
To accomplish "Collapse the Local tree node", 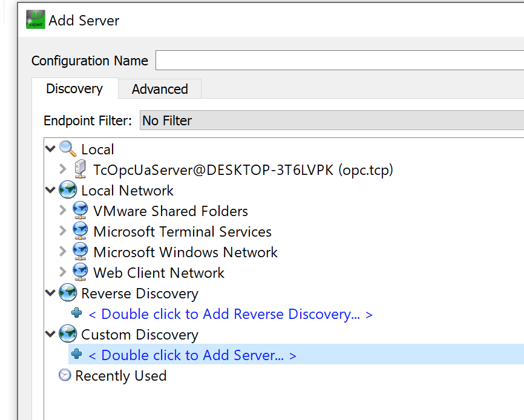I will 50,149.
